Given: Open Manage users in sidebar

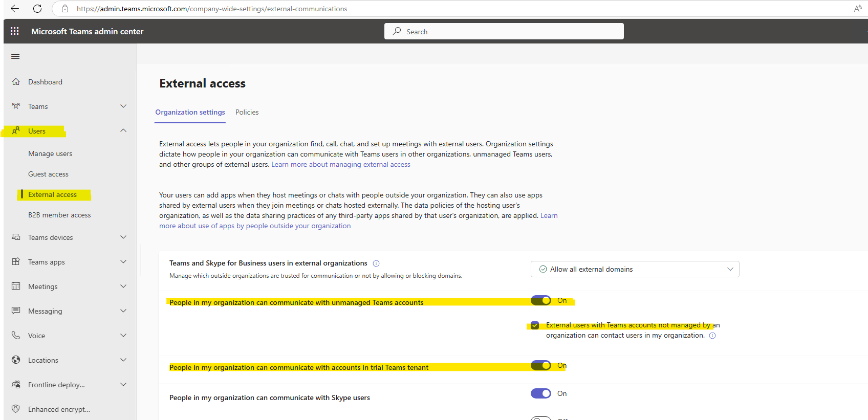Looking at the screenshot, I should [50, 153].
